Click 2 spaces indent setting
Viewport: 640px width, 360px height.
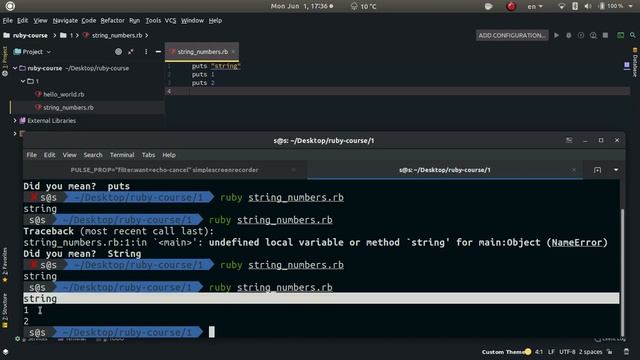point(590,352)
